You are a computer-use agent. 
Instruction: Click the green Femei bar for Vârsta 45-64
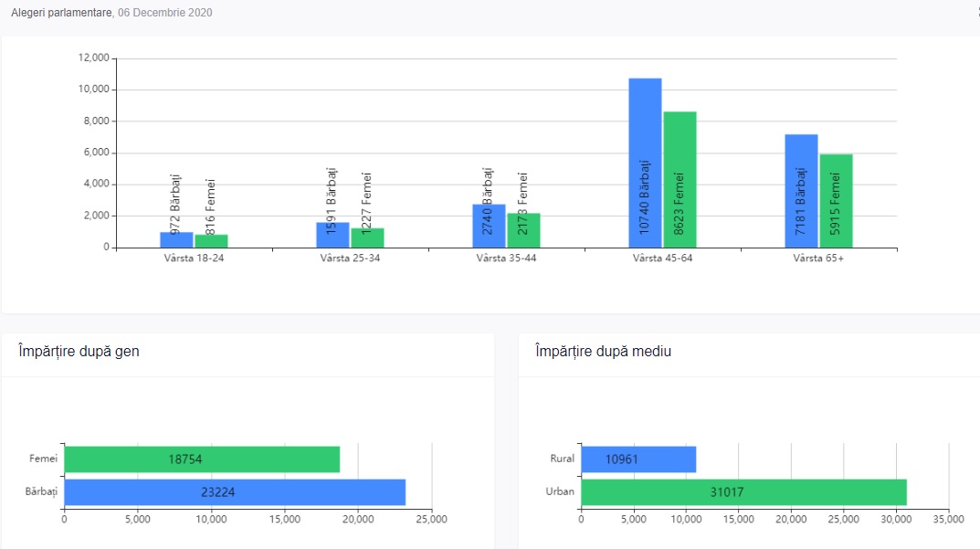tap(680, 179)
